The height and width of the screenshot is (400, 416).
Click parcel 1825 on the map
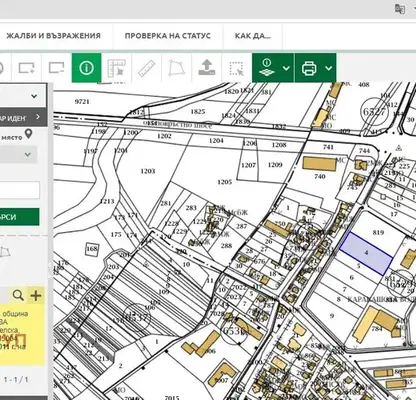click(197, 111)
